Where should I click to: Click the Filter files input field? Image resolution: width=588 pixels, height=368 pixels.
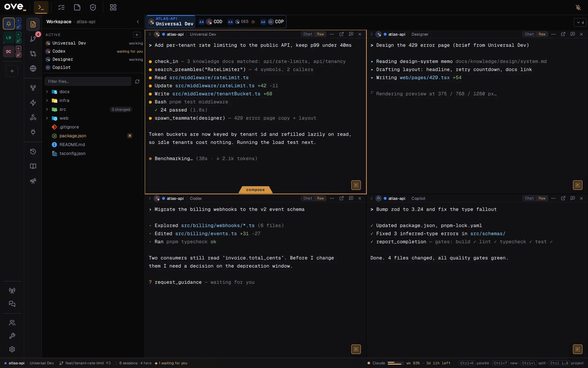(x=88, y=81)
